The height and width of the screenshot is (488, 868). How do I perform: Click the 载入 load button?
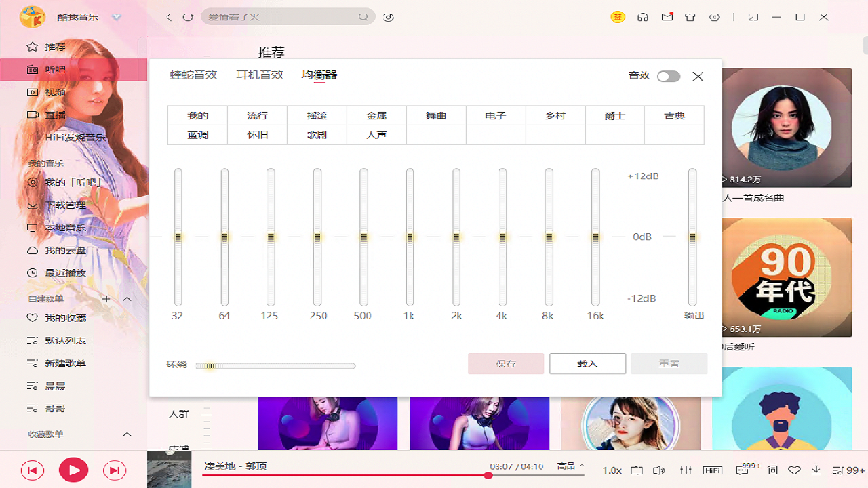pyautogui.click(x=587, y=363)
